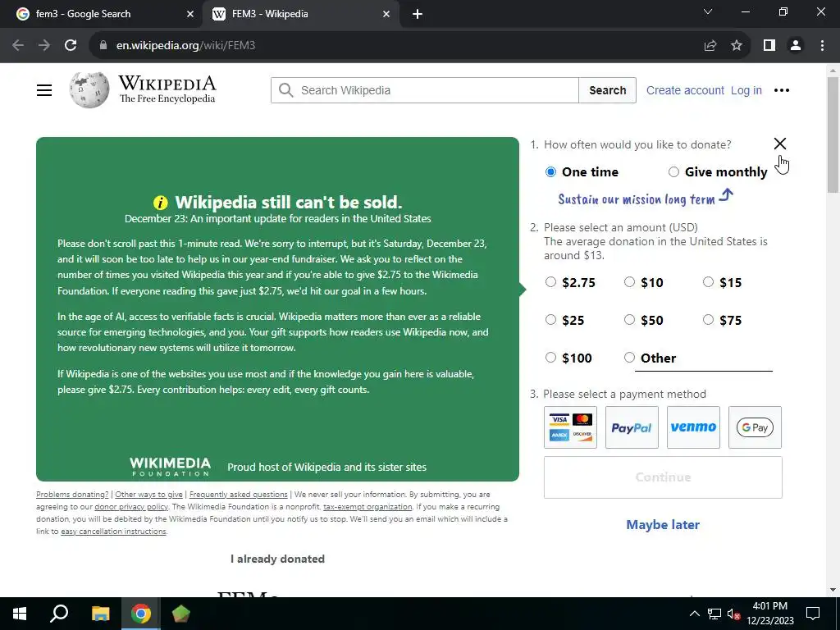Screen dimensions: 840x630
Task: Close the FEM3 - Wikipedia tab
Action: pyautogui.click(x=386, y=14)
